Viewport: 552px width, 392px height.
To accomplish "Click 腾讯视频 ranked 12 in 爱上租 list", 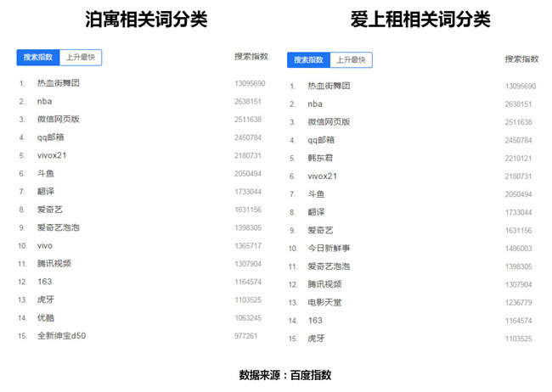I will pos(324,284).
